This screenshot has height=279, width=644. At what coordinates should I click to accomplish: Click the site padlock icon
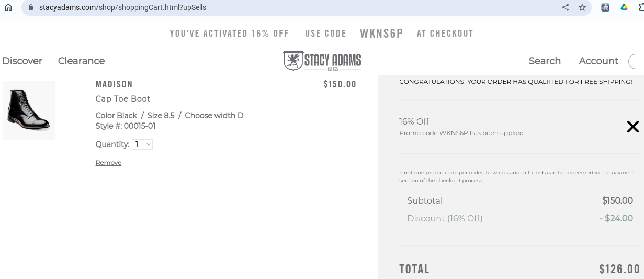point(30,7)
